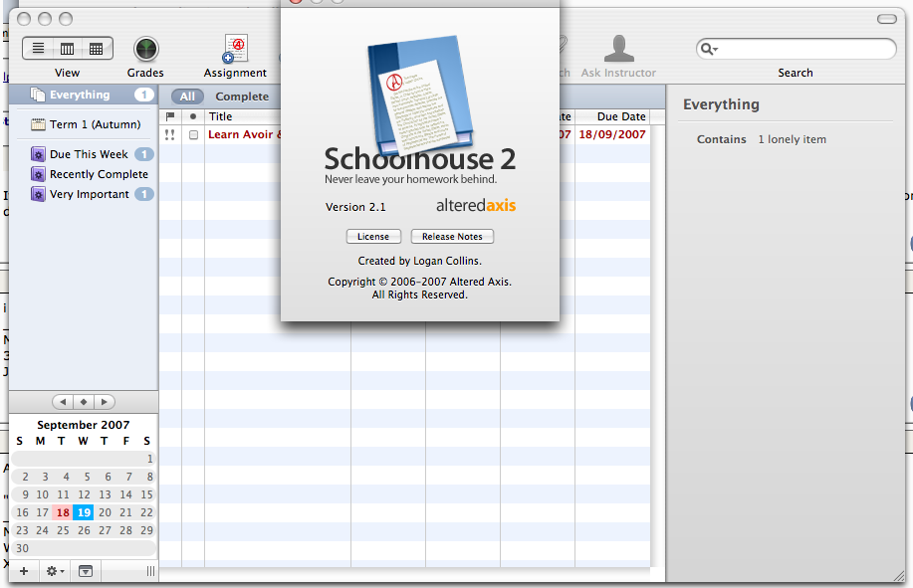
Task: Sort by flag column header
Action: pos(170,116)
